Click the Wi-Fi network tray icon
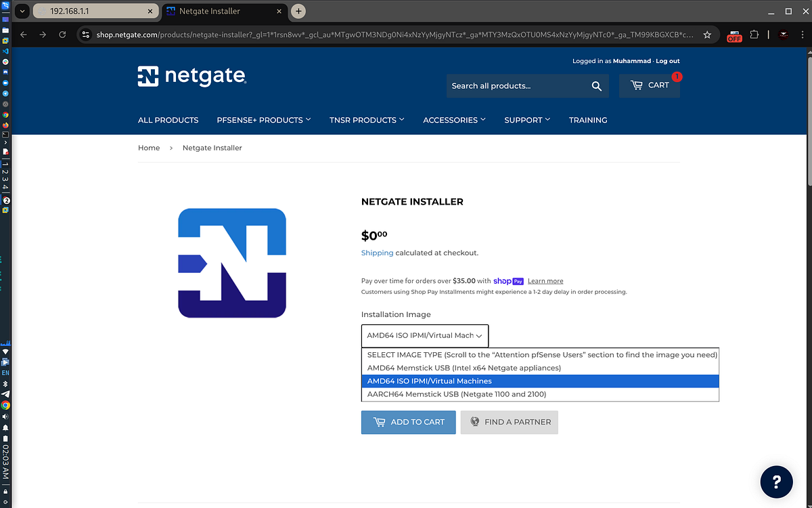This screenshot has width=812, height=508. point(5,352)
